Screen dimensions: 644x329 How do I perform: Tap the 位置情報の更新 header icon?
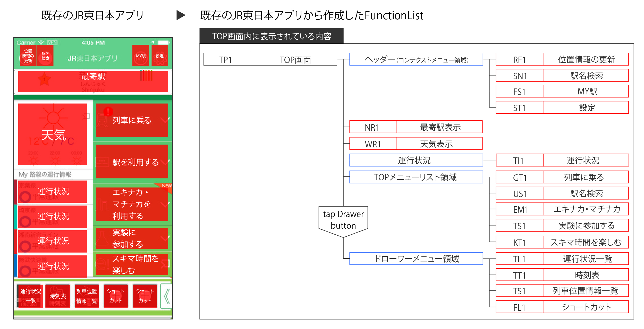click(x=28, y=56)
